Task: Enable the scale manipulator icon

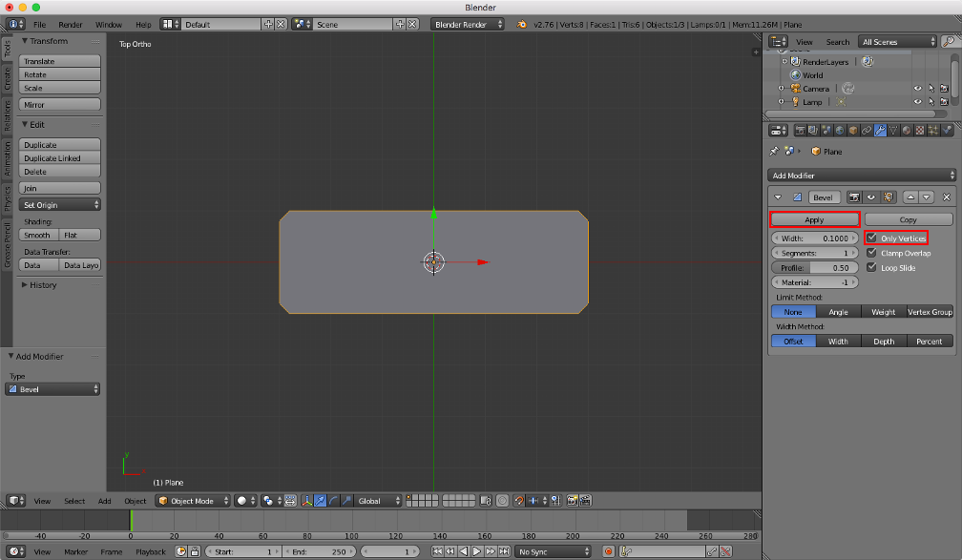Action: tap(346, 501)
